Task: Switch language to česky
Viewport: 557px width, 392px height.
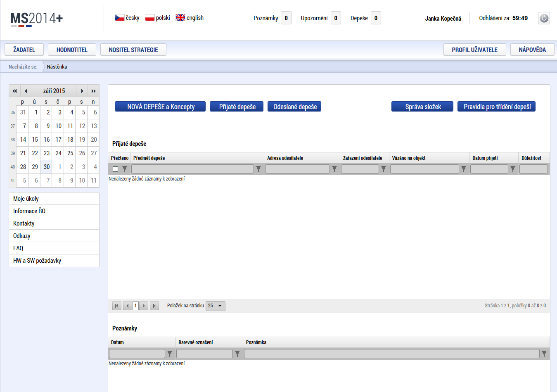Action: [133, 18]
